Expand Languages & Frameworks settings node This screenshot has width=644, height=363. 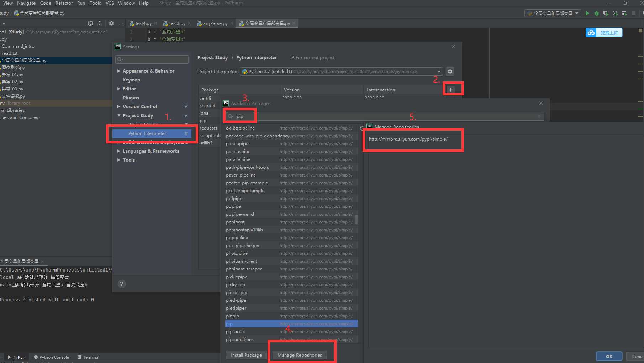(119, 151)
